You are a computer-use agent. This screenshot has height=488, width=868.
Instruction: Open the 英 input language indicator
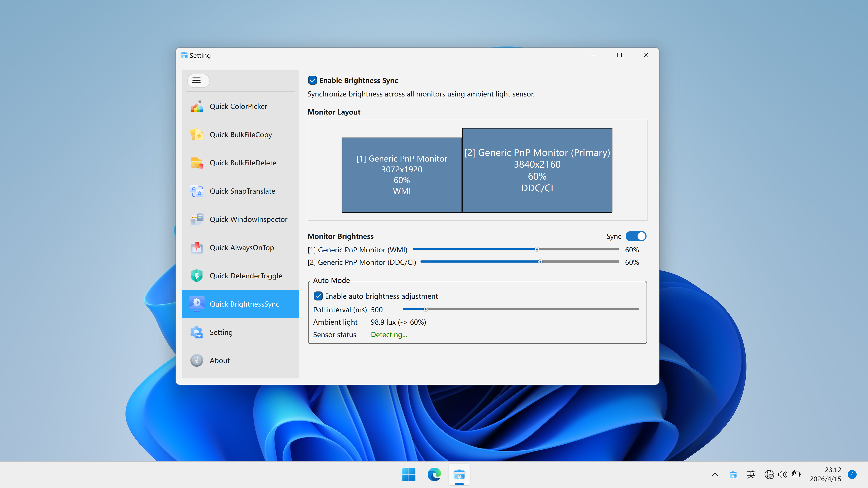[x=751, y=474]
